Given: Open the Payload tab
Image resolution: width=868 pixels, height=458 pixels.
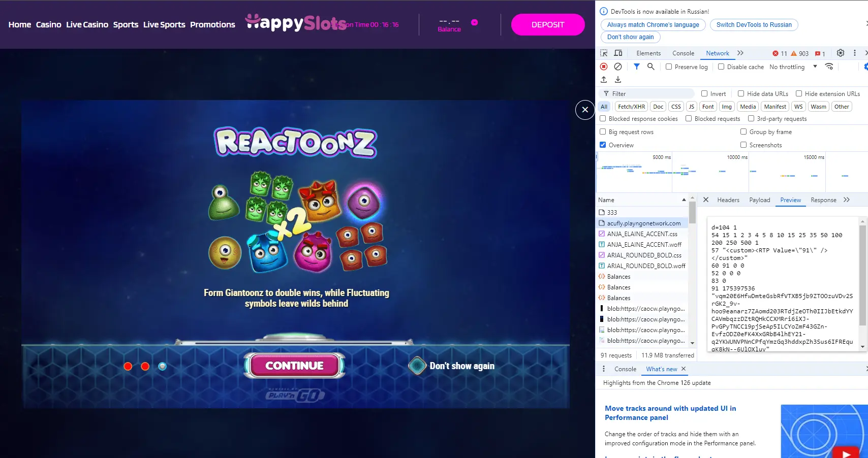Looking at the screenshot, I should [760, 200].
